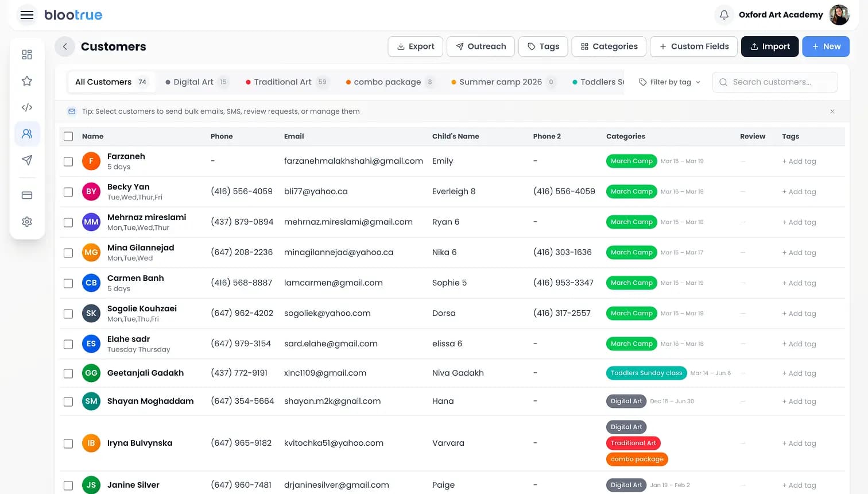Open the Dashboard grid icon in sidebar
The width and height of the screenshot is (868, 494).
(x=26, y=54)
